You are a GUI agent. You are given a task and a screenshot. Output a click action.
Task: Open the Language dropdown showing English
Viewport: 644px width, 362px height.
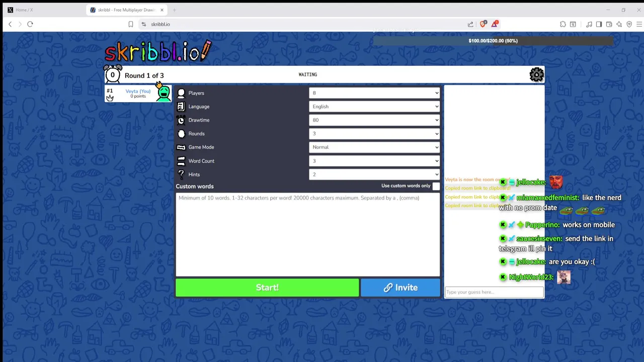click(x=374, y=107)
